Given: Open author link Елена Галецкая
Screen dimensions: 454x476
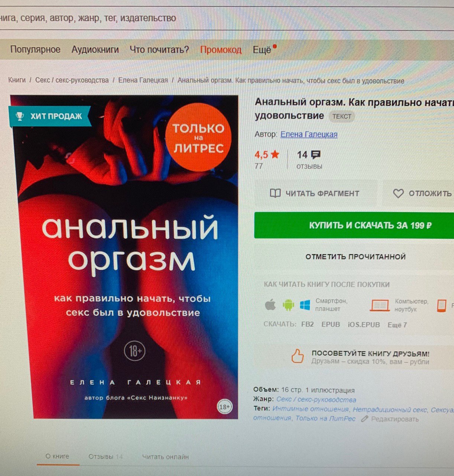Looking at the screenshot, I should pyautogui.click(x=309, y=134).
